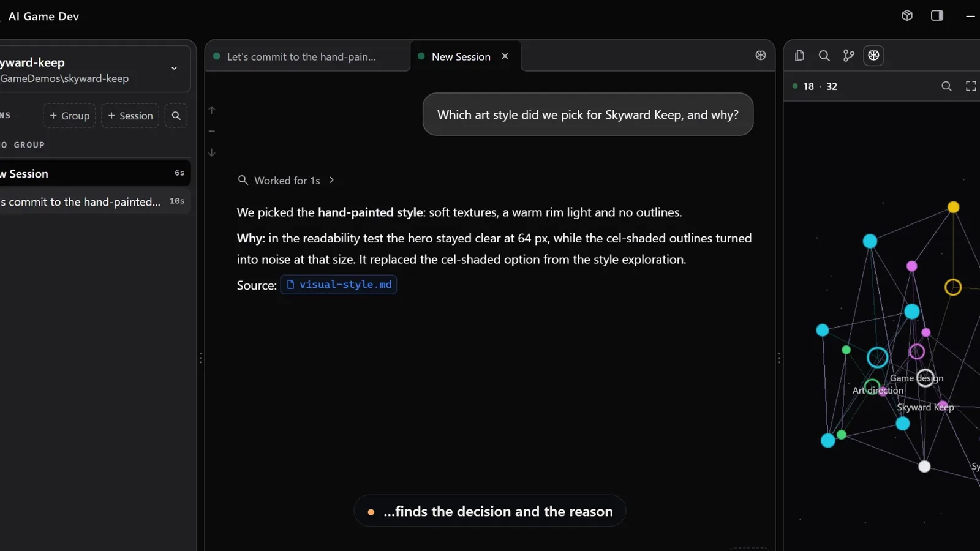Close the New Session tab
Screen dimensions: 980x551
[x=505, y=56]
